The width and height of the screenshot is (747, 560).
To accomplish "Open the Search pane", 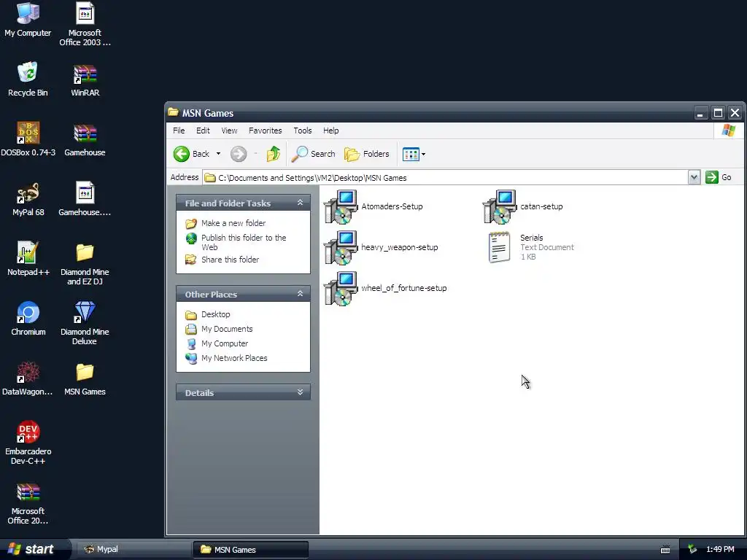I will [314, 154].
